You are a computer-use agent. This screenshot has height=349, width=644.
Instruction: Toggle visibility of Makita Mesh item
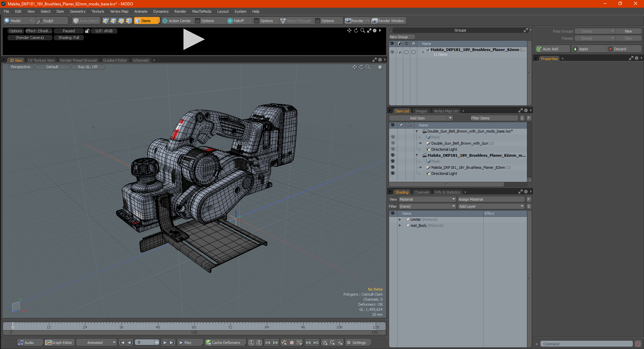pyautogui.click(x=392, y=161)
